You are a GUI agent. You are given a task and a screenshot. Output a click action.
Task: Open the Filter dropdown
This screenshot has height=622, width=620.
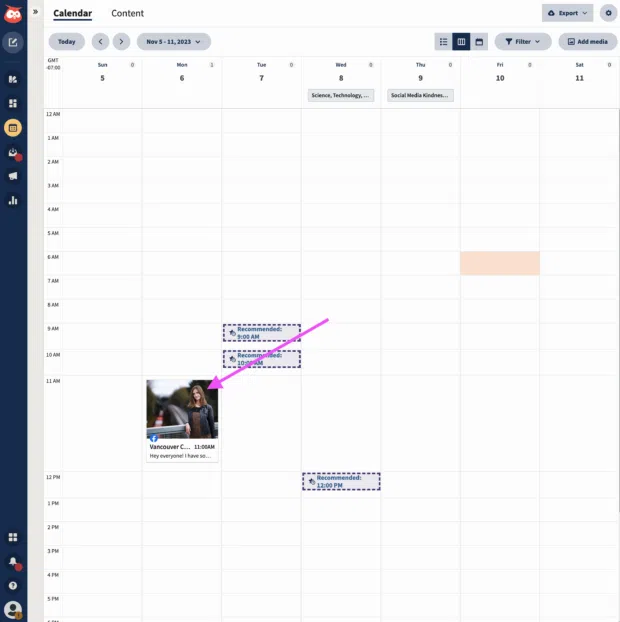[523, 42]
